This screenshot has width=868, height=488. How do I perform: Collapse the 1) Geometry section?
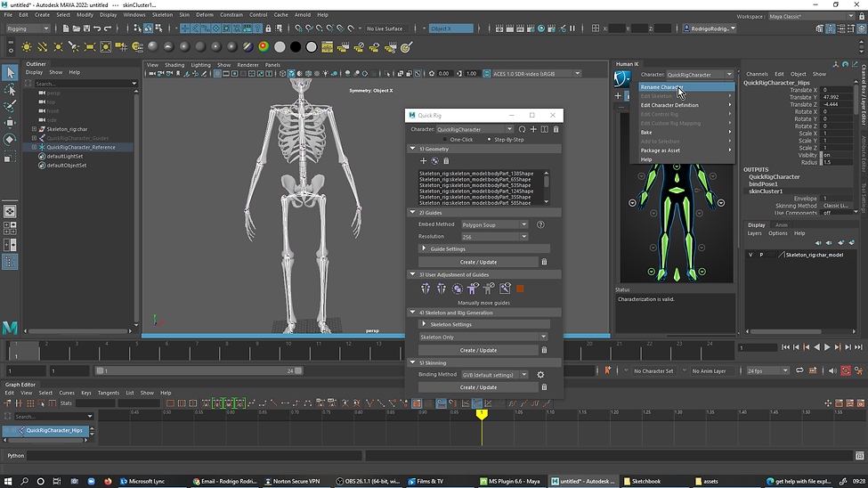click(412, 149)
